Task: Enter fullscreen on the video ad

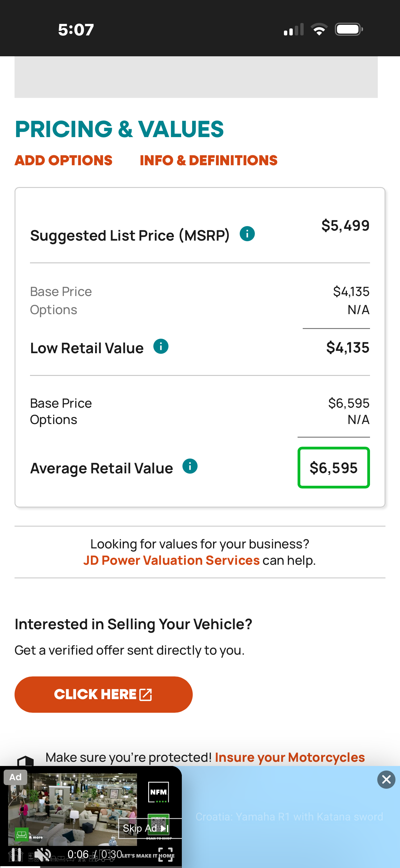Action: (165, 854)
